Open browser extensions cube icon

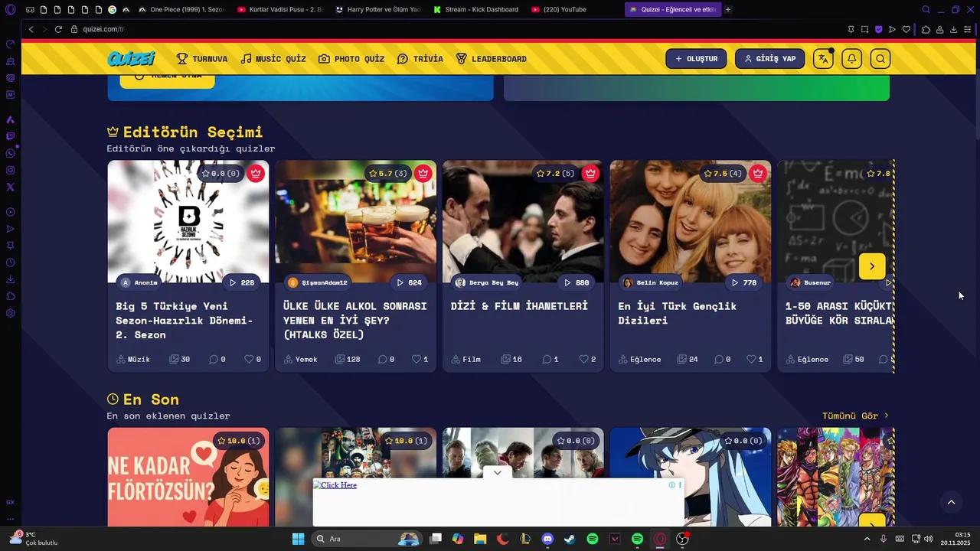(x=926, y=29)
